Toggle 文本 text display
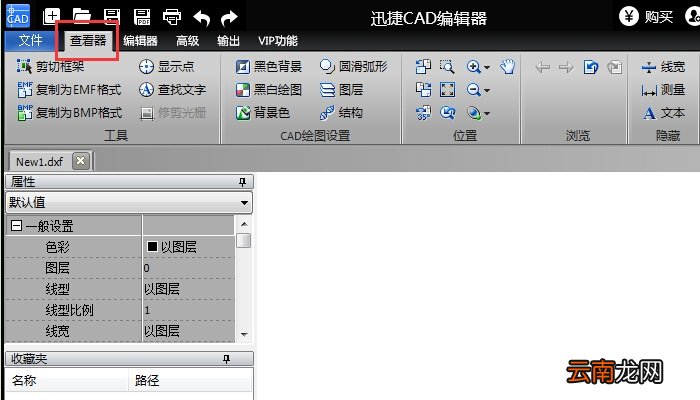This screenshot has width=700, height=400. [x=664, y=113]
